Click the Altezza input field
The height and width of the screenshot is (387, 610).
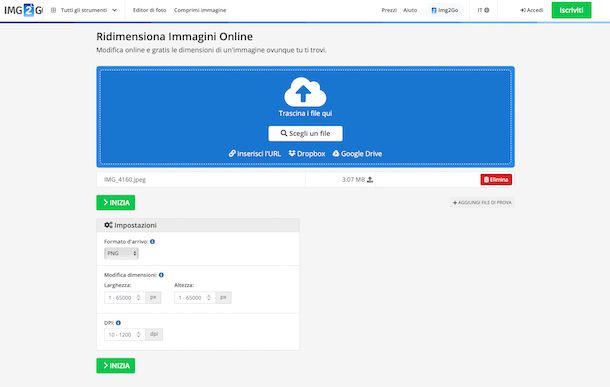point(195,298)
